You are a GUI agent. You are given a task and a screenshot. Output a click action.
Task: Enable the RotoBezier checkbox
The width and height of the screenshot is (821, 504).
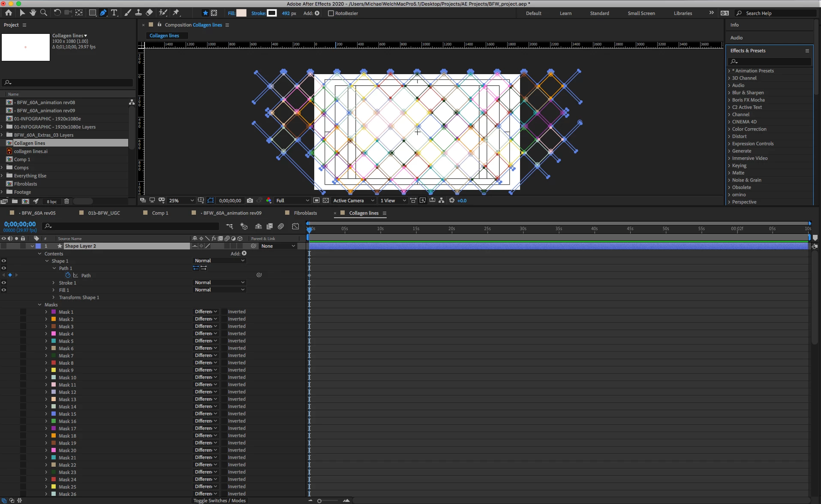(331, 13)
